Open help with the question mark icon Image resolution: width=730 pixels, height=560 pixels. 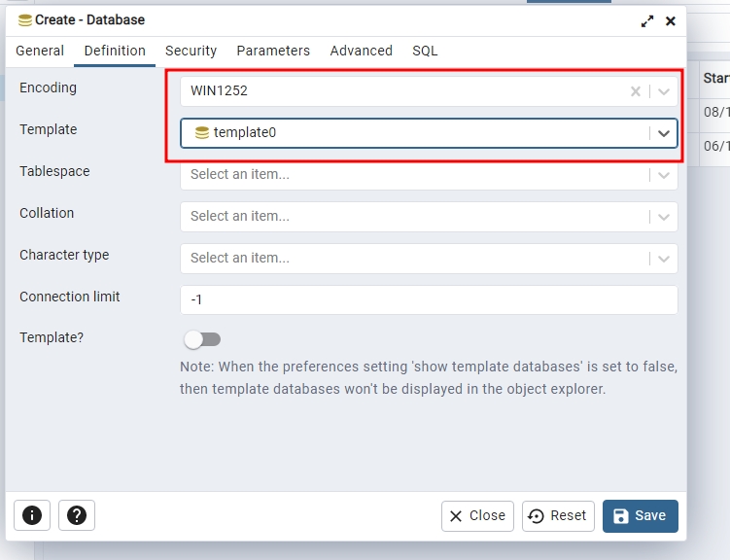pos(77,515)
